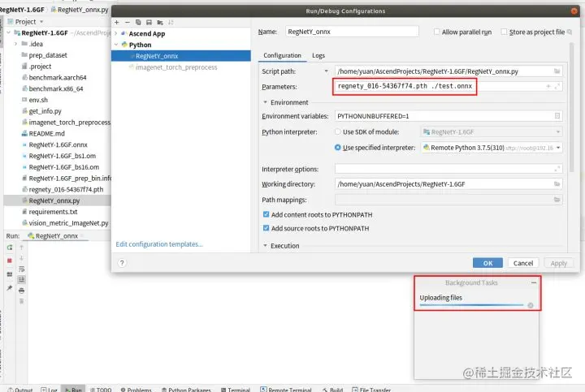This screenshot has width=585, height=392.
Task: Restore layout icon in Run panel
Action: click(x=10, y=274)
